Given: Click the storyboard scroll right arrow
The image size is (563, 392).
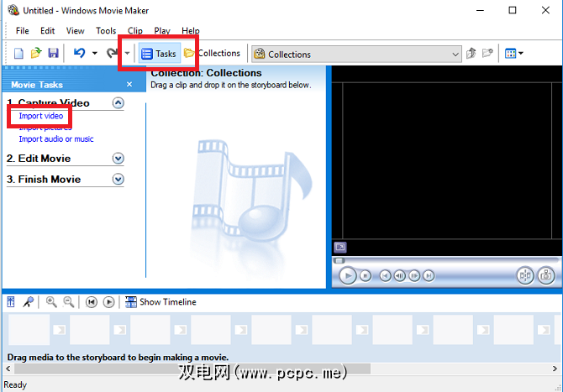Looking at the screenshot, I should pyautogui.click(x=555, y=368).
